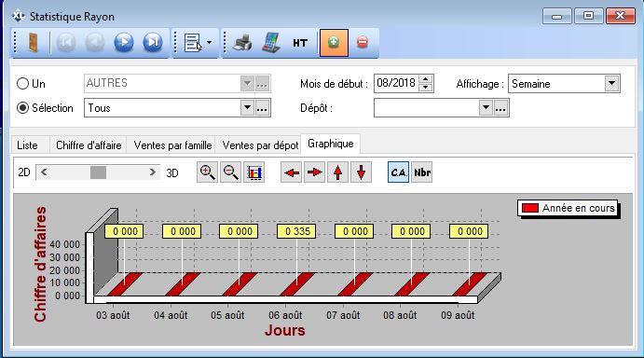644x358 pixels.
Task: Click the exit door icon in the toolbar
Action: coord(33,42)
